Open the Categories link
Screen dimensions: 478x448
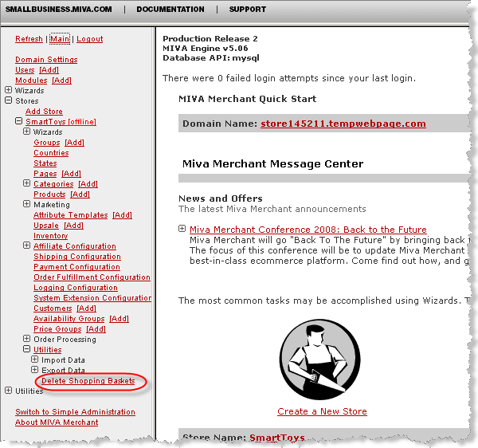pyautogui.click(x=53, y=184)
